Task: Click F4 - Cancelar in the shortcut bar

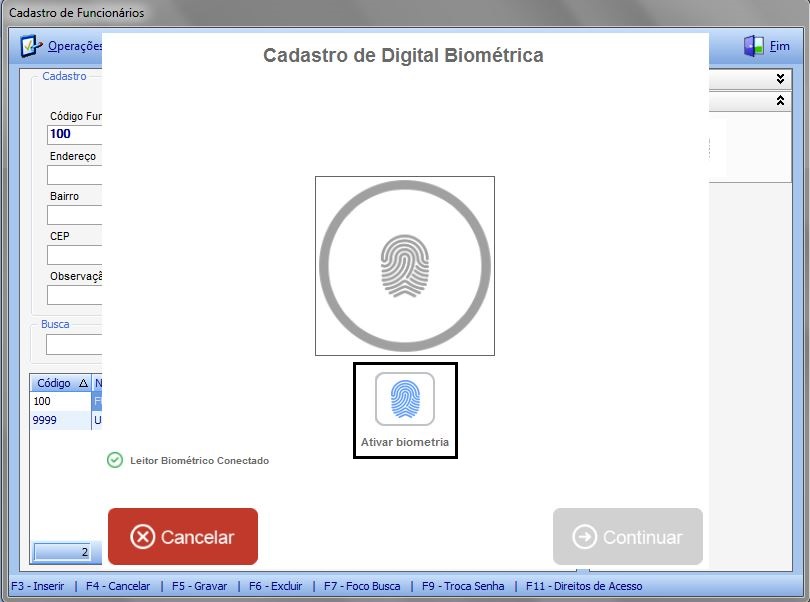Action: tap(118, 586)
